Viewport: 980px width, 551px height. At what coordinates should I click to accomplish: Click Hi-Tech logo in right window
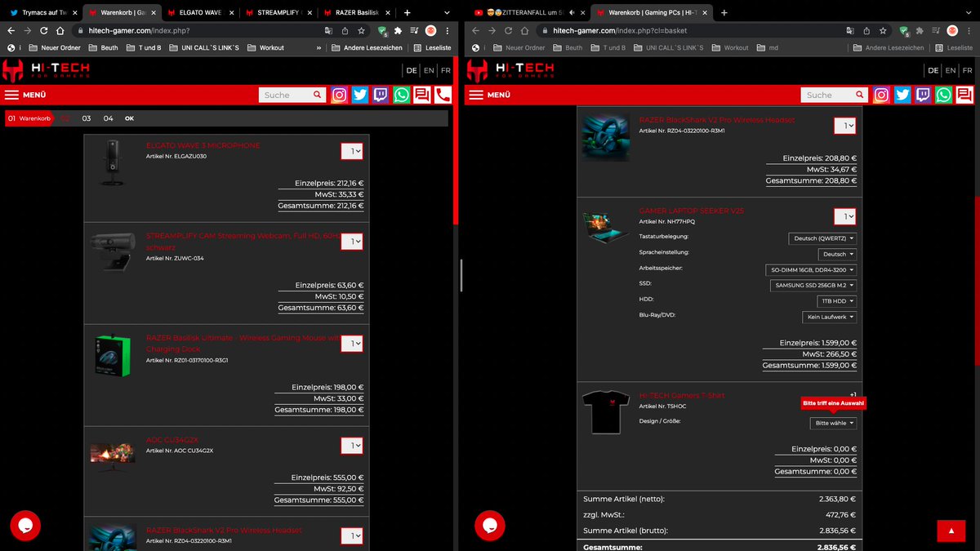[x=510, y=70]
